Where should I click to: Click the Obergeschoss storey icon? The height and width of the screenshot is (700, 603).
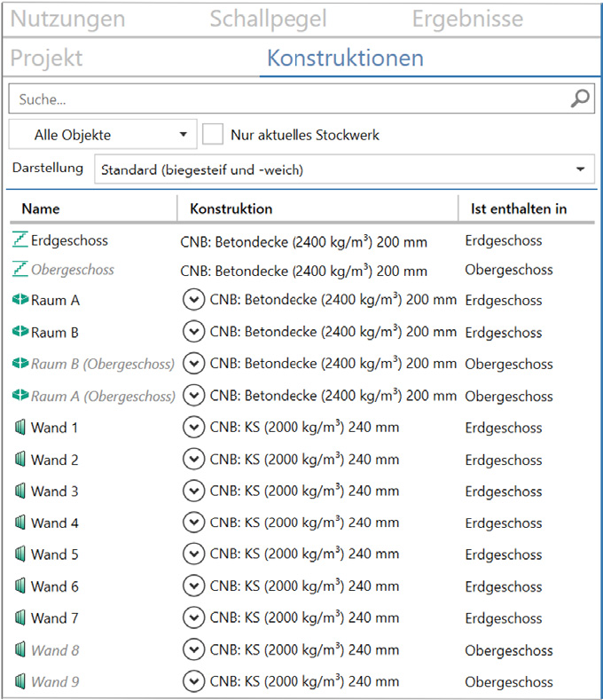20,269
